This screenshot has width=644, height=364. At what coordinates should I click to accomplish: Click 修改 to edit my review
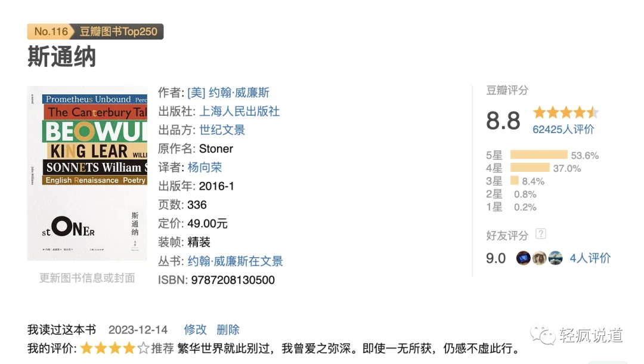point(195,329)
